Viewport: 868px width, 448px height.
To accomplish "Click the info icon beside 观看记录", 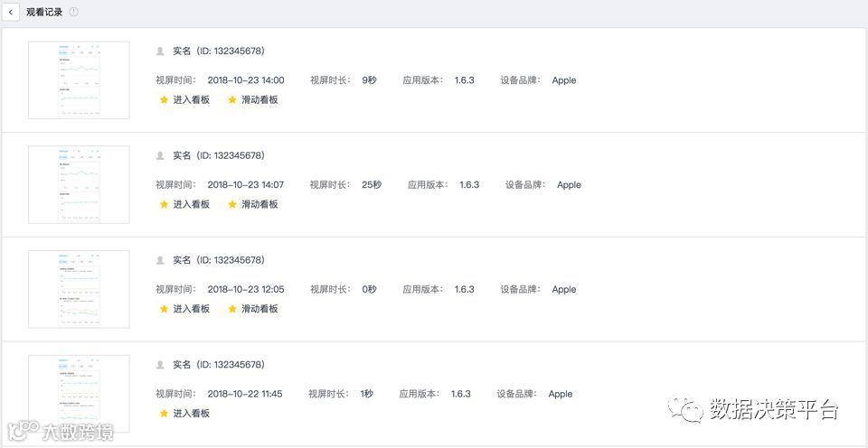I will 73,13.
